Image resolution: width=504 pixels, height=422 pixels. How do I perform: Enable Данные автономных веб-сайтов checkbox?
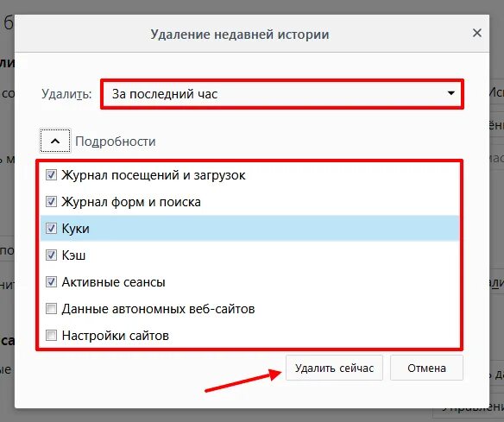pyautogui.click(x=51, y=309)
